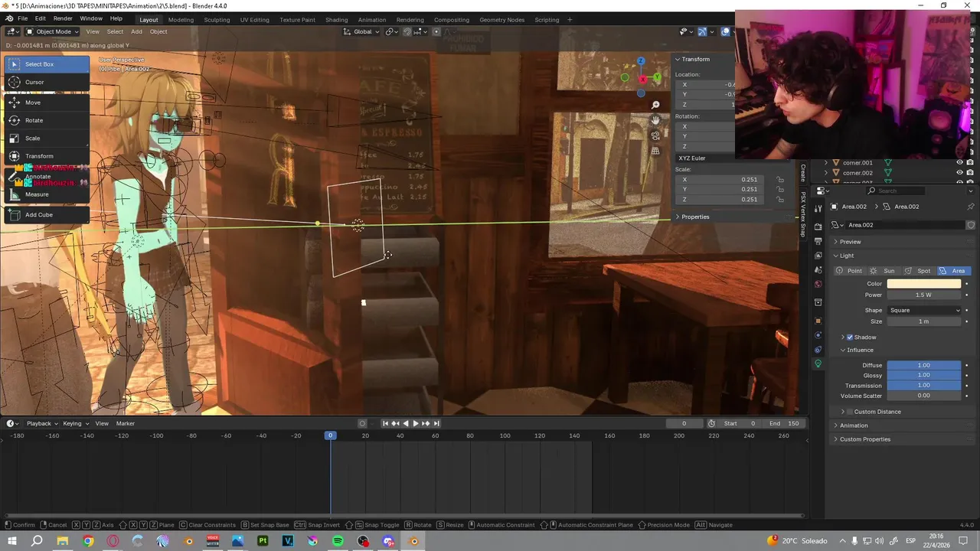Select Point light type
The height and width of the screenshot is (551, 980).
pyautogui.click(x=849, y=271)
